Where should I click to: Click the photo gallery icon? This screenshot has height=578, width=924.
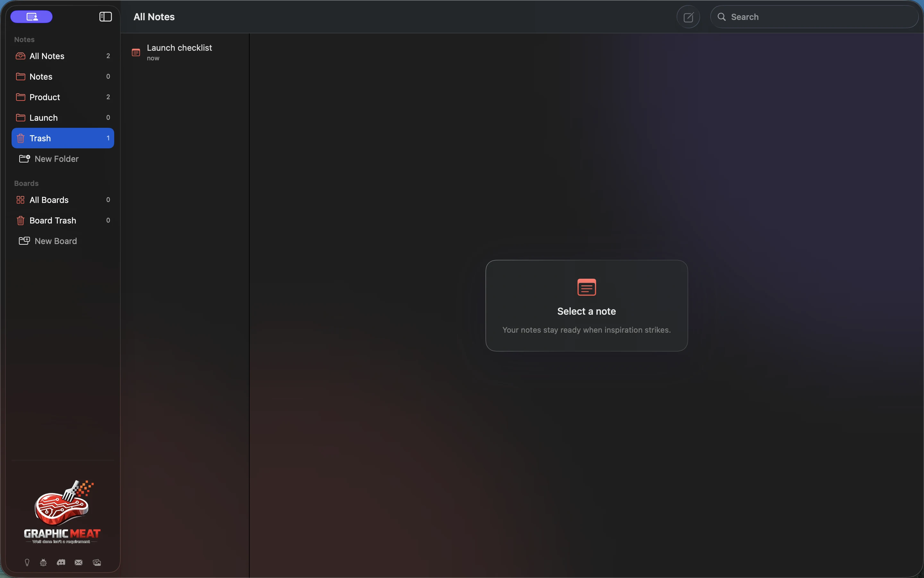(x=97, y=562)
